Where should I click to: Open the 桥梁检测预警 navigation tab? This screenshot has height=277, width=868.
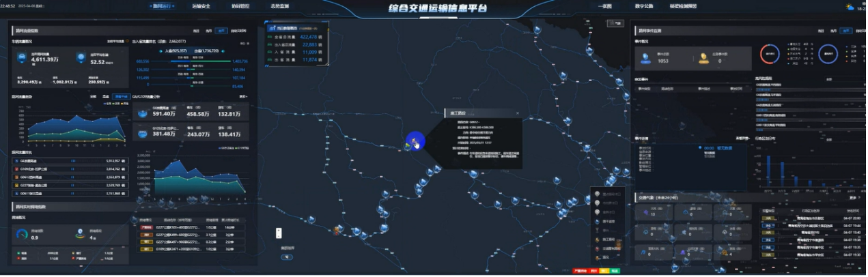click(x=683, y=6)
